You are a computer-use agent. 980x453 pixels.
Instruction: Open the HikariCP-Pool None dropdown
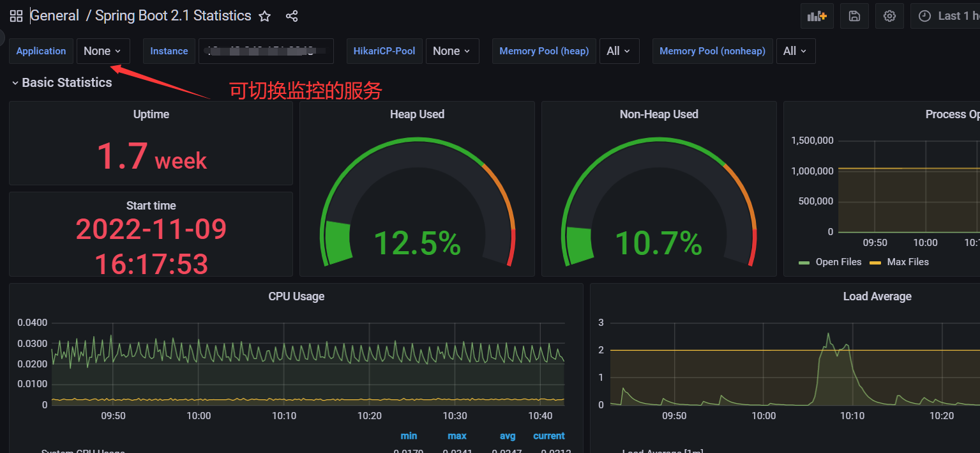coord(452,51)
